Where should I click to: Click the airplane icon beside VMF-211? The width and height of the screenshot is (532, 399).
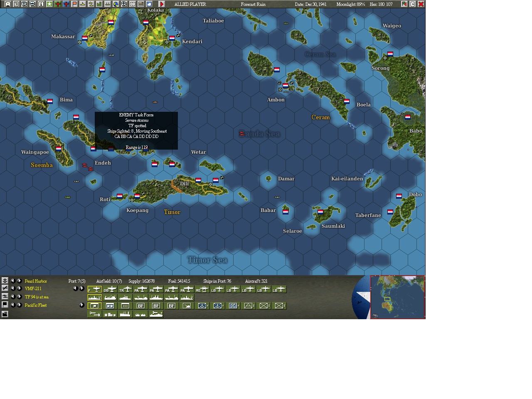point(5,288)
